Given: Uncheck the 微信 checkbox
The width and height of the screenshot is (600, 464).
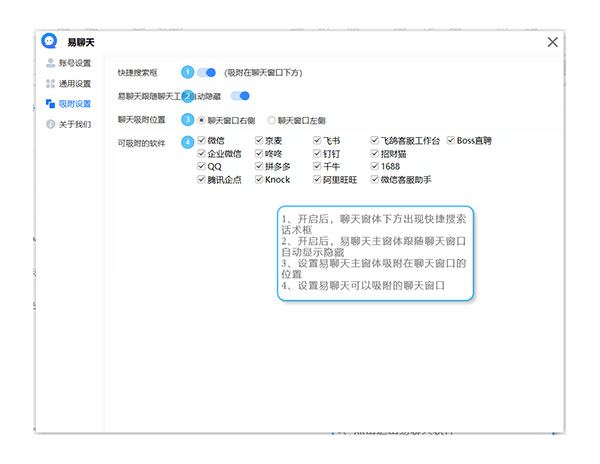Looking at the screenshot, I should [x=201, y=140].
